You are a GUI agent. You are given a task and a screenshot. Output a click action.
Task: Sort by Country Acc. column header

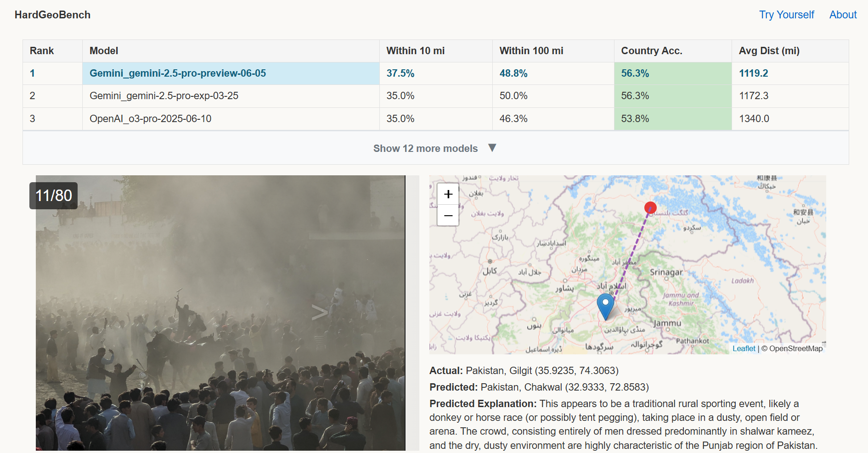[651, 51]
